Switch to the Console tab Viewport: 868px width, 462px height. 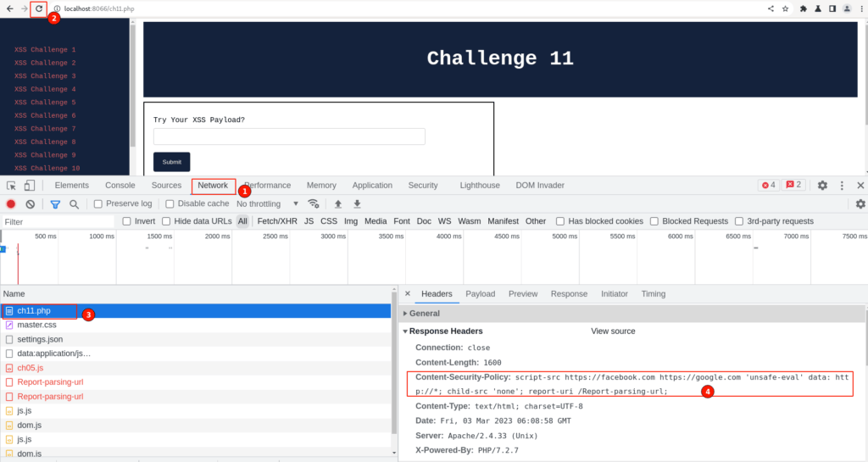pos(120,186)
